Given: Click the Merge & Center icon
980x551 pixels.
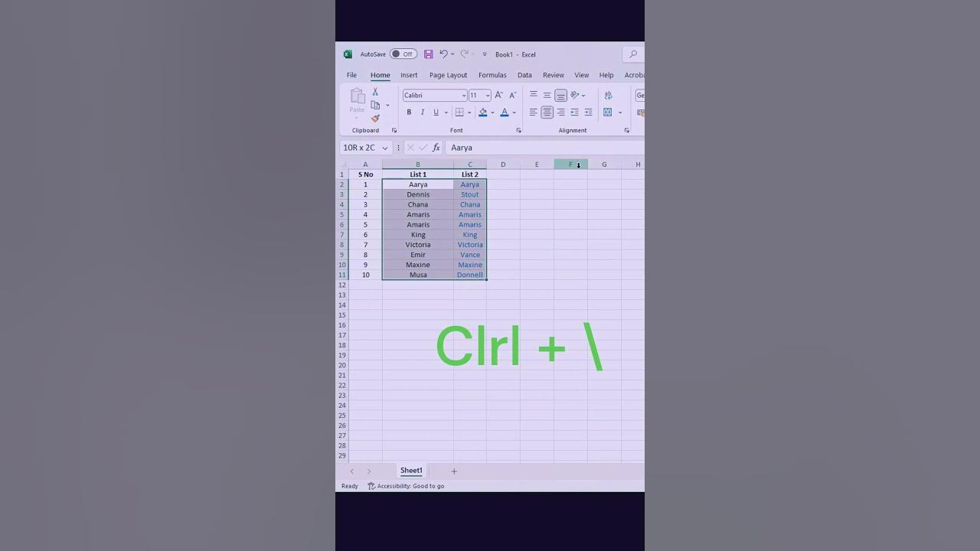Looking at the screenshot, I should point(607,112).
